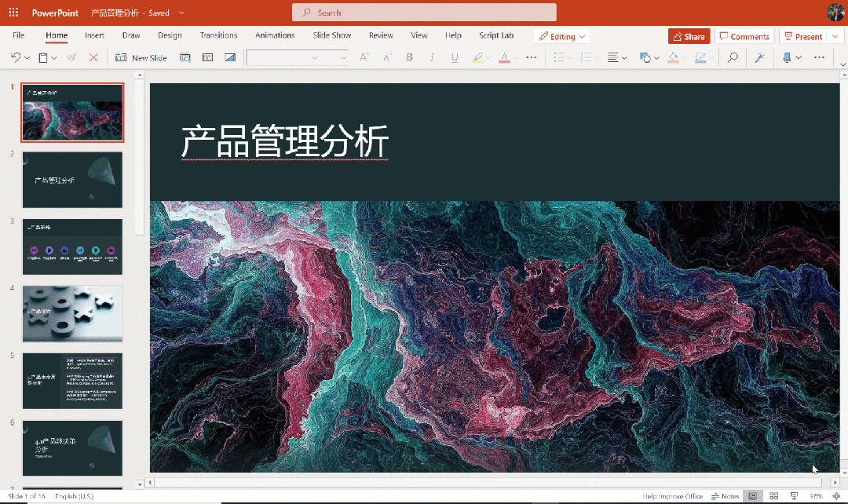Screen dimensions: 848x504
Task: Click the Find magnifier icon
Action: click(733, 57)
